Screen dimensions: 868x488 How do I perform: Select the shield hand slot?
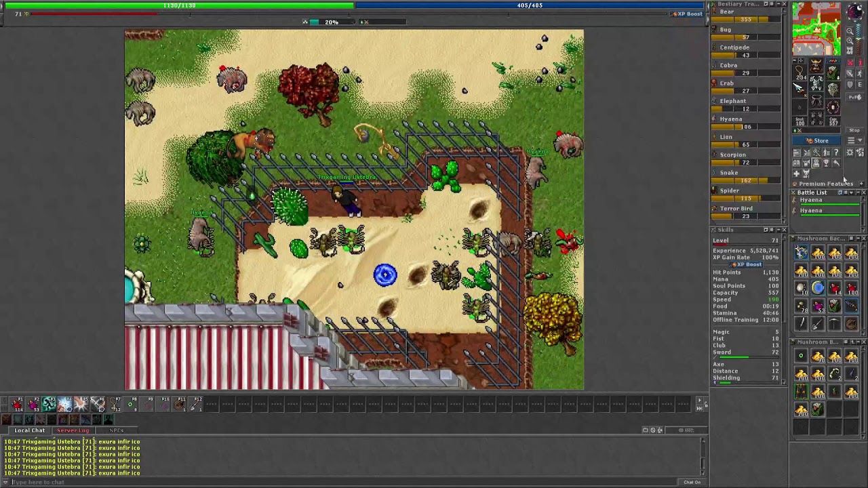click(x=833, y=89)
